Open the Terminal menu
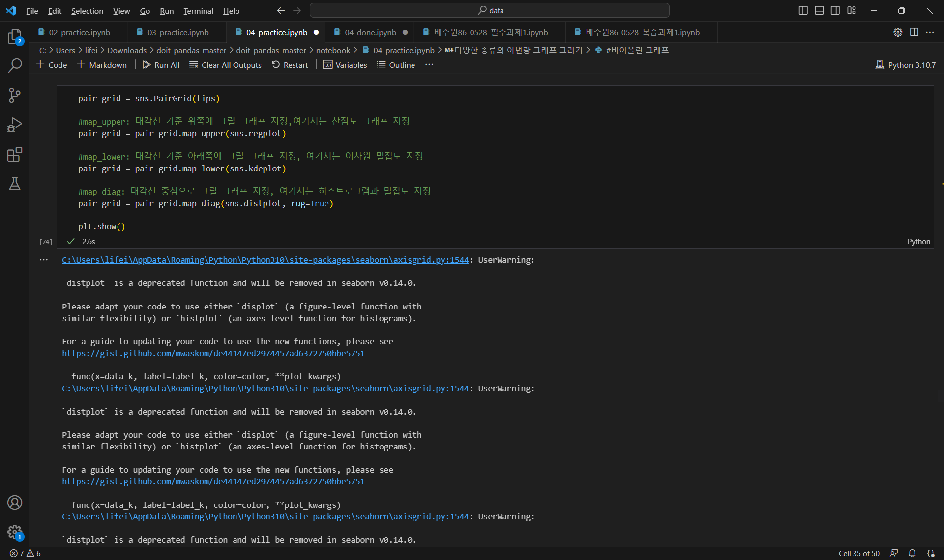 pyautogui.click(x=198, y=11)
